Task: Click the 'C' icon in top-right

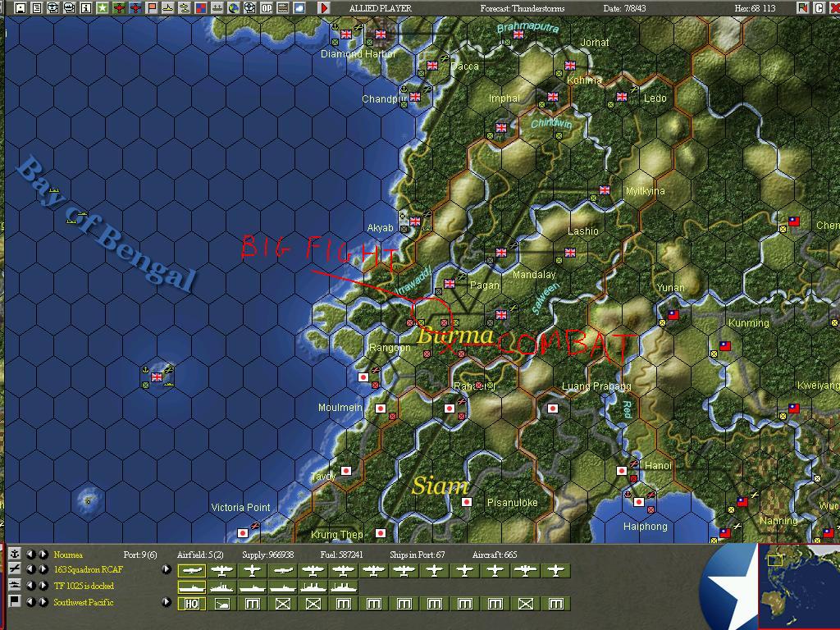Action: click(819, 8)
